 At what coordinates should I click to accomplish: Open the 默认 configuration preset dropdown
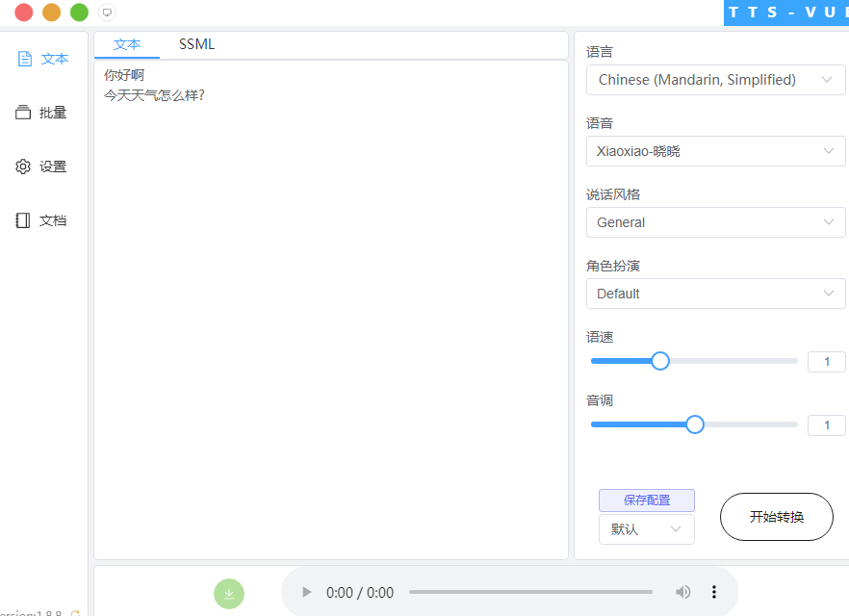click(646, 529)
